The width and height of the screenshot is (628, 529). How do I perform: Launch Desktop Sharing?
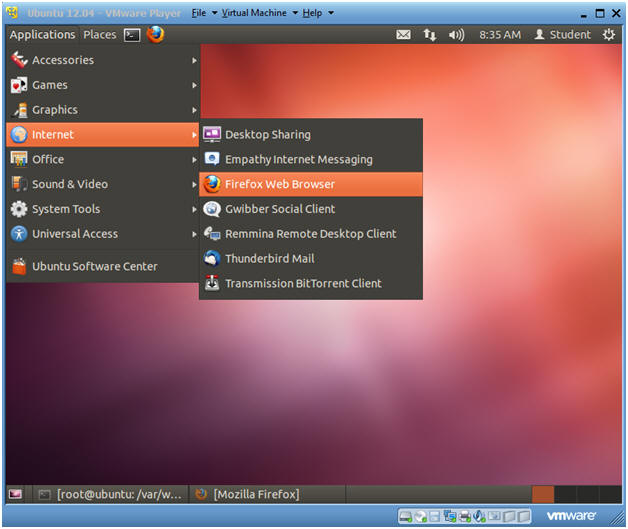coord(311,135)
